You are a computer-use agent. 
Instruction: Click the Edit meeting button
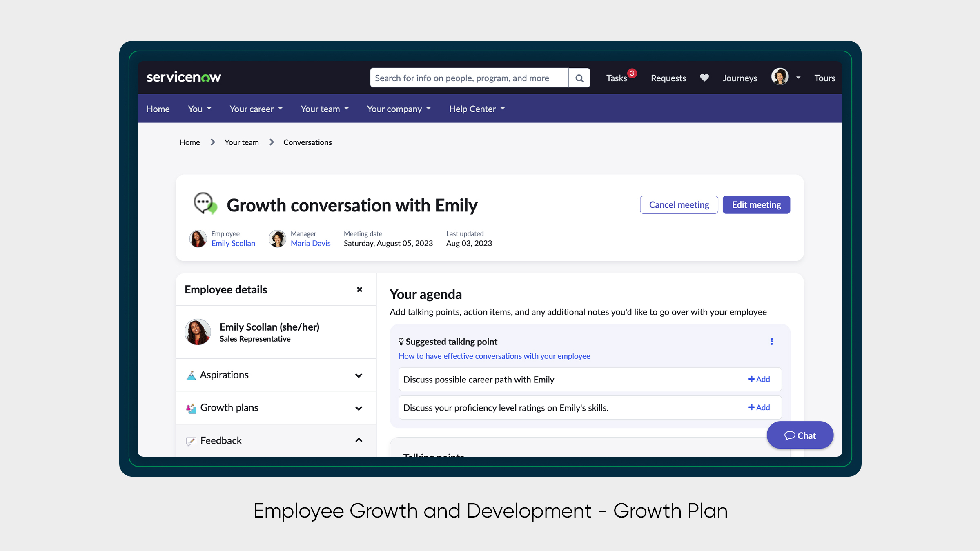tap(756, 205)
